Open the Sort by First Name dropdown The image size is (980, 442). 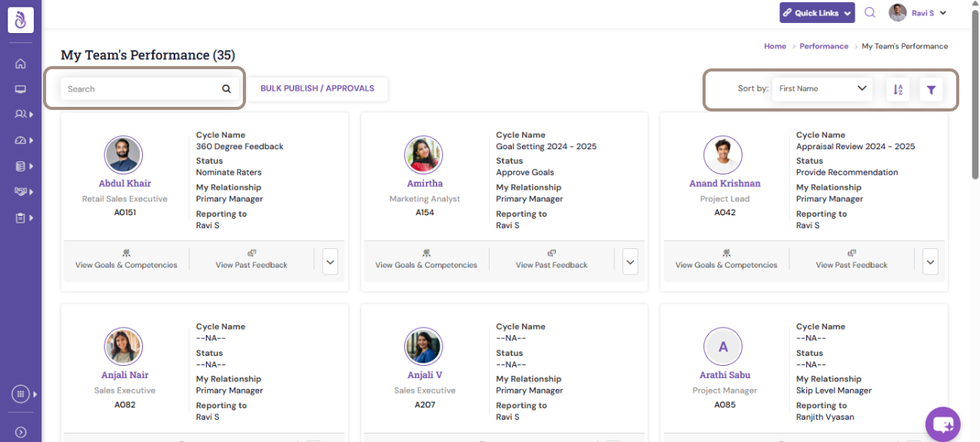pos(822,88)
